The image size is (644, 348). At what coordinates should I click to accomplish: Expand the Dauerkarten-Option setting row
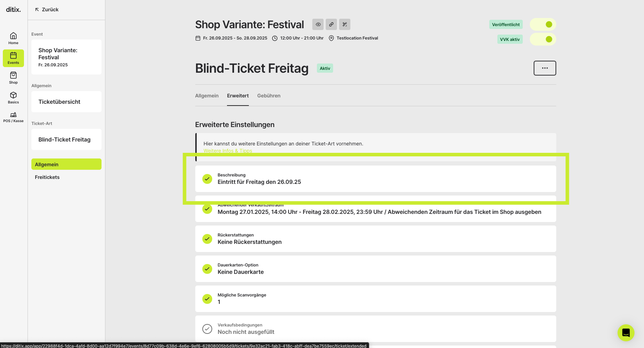coord(375,269)
